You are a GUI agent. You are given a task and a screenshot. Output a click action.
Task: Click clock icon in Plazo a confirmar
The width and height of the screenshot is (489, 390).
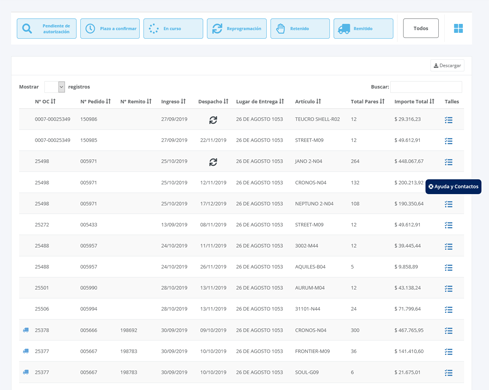(x=90, y=29)
